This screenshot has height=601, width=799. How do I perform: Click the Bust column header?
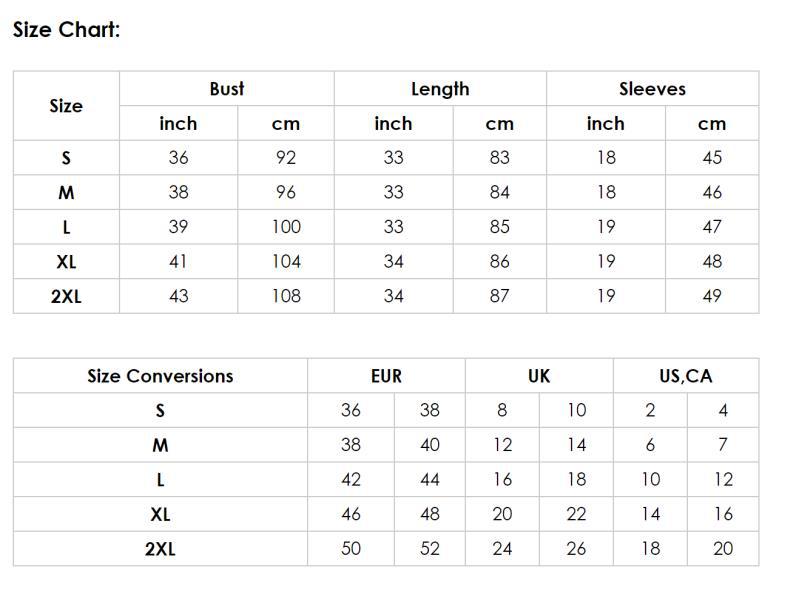[227, 89]
